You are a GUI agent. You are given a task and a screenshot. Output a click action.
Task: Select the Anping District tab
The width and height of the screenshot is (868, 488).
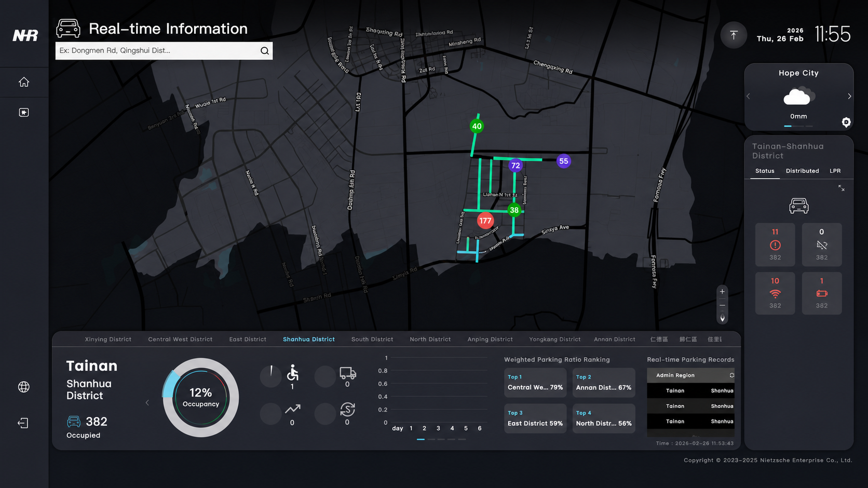490,340
